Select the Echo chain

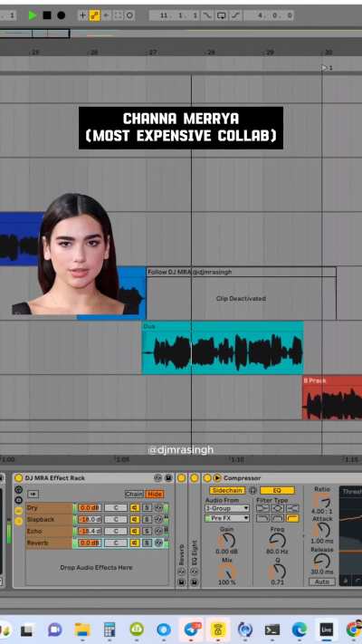pyautogui.click(x=49, y=531)
